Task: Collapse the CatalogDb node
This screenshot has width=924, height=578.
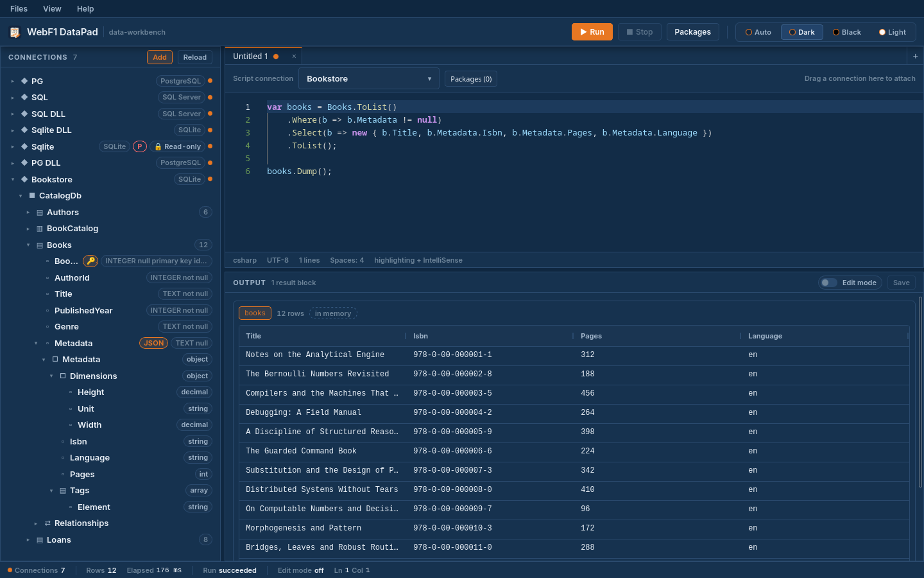Action: click(x=20, y=196)
